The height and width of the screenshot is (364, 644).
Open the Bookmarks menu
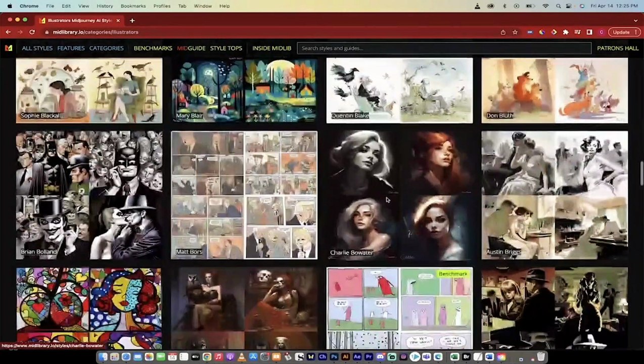tap(133, 6)
